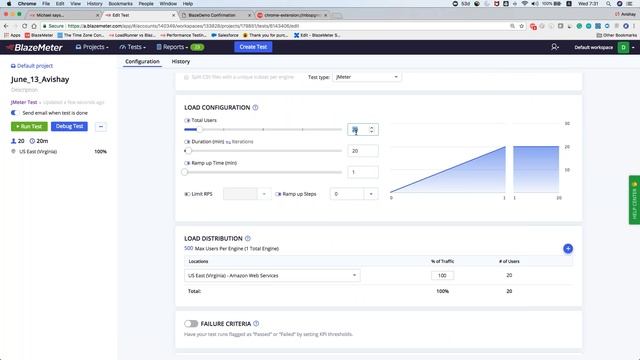Switch to the History tab

(x=180, y=62)
